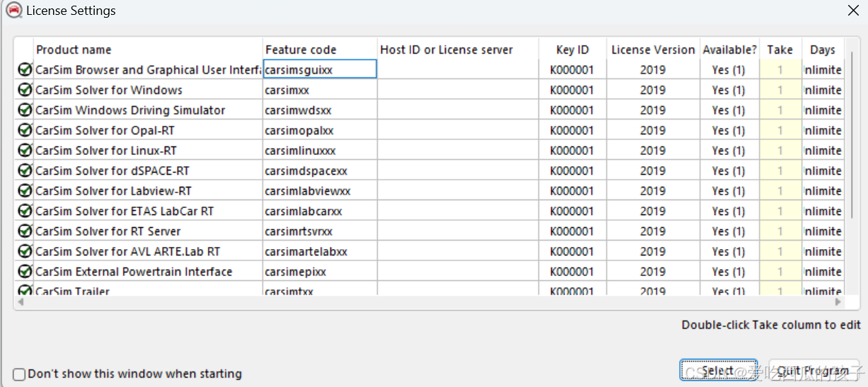Click Host ID cell for CarSim Solver for Windows
The image size is (868, 387).
[458, 90]
